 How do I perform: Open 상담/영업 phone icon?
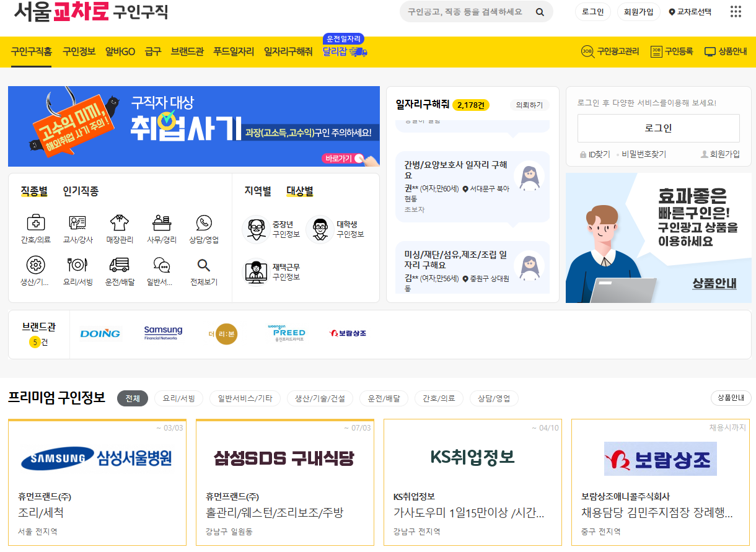[204, 222]
